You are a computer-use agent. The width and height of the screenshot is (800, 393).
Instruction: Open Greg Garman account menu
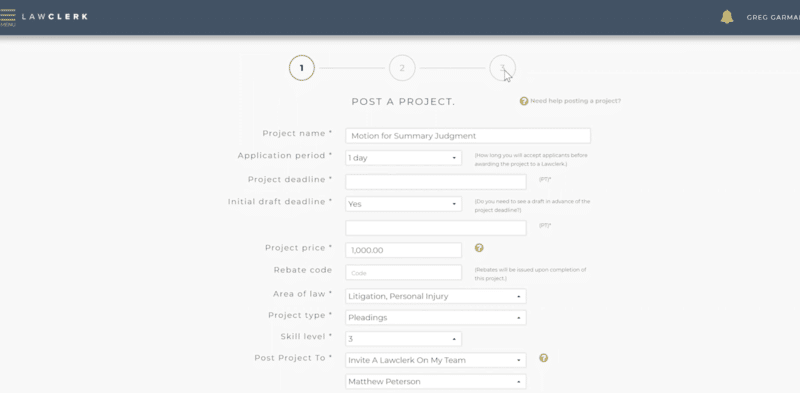click(x=773, y=17)
